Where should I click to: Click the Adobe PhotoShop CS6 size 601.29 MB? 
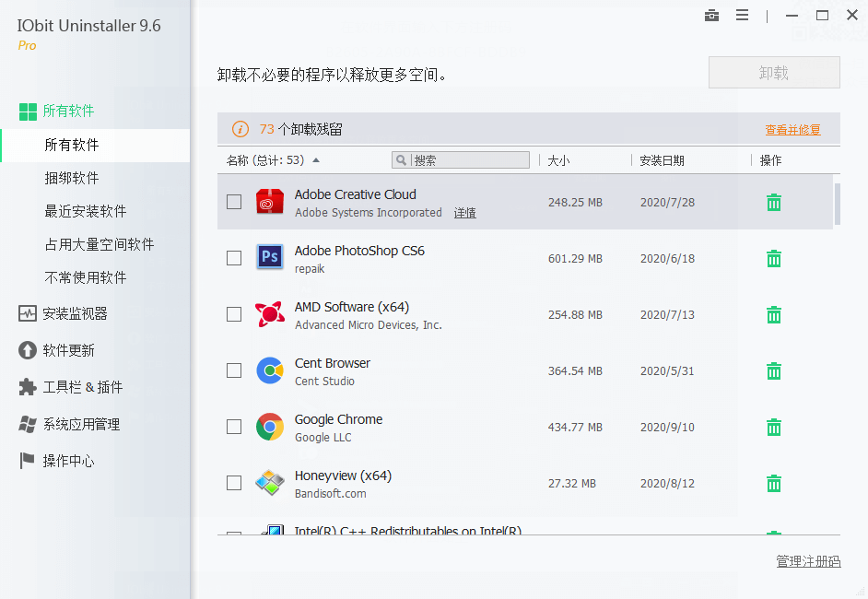pyautogui.click(x=575, y=259)
